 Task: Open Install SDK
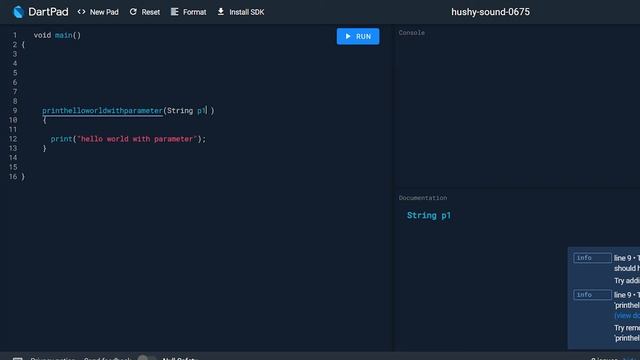(x=241, y=12)
